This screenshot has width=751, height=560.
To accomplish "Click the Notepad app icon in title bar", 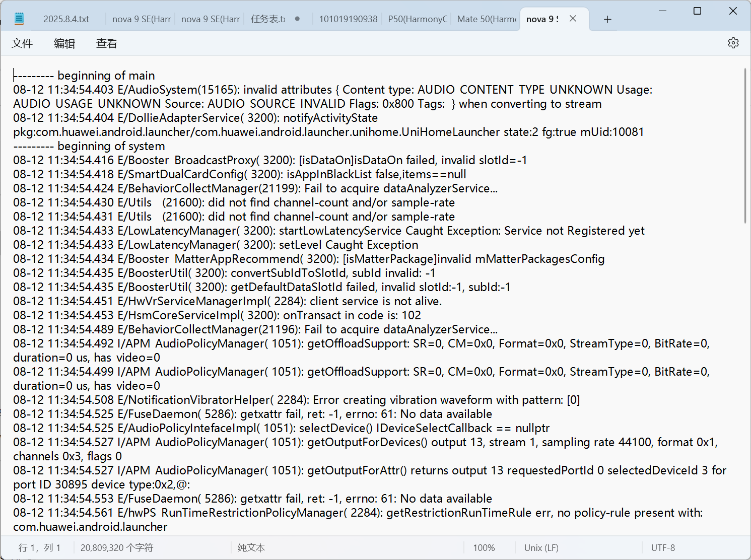I will coord(19,18).
